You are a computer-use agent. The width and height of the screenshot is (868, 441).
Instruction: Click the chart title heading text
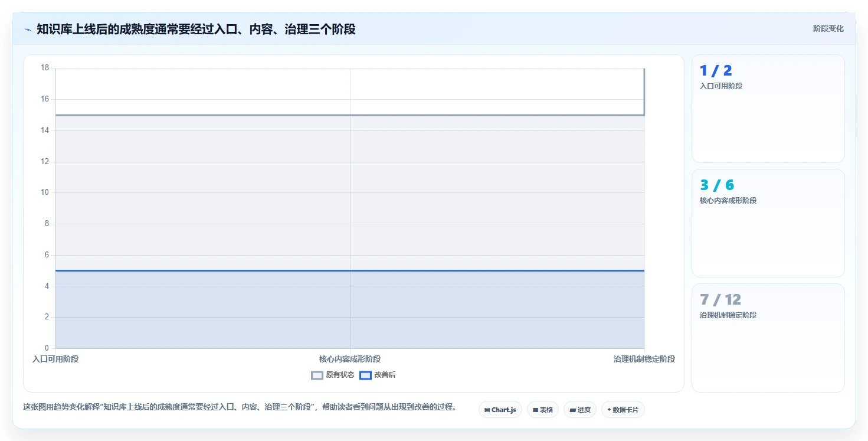point(196,29)
